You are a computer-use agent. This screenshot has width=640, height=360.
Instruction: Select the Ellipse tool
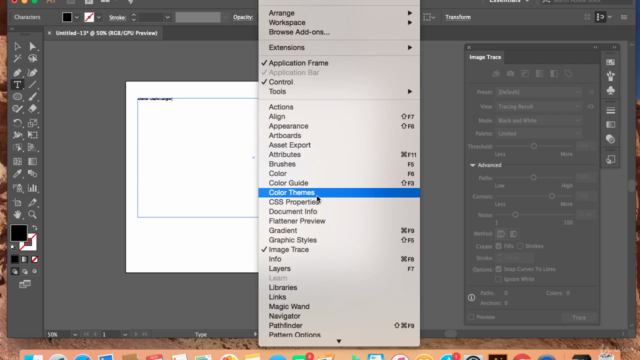coord(17,97)
